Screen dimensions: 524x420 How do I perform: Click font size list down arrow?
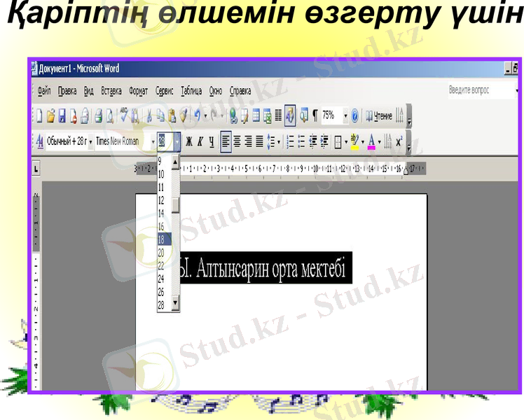pyautogui.click(x=175, y=303)
